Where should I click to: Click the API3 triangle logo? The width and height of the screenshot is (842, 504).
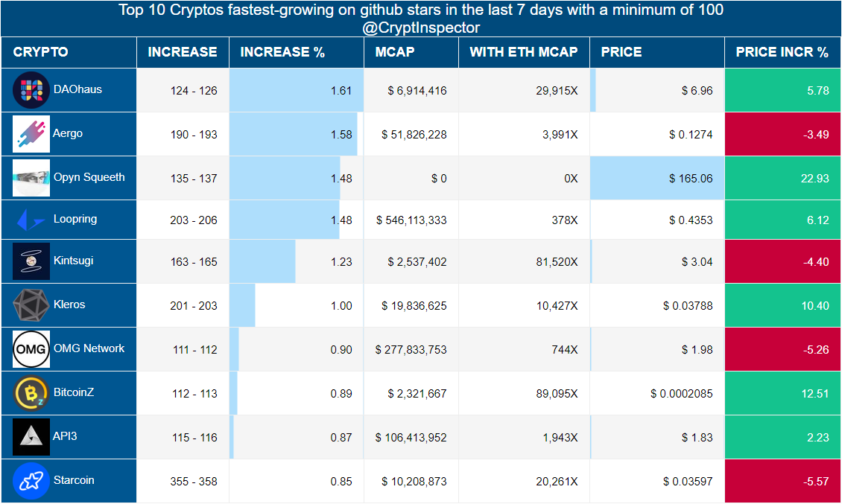click(31, 437)
